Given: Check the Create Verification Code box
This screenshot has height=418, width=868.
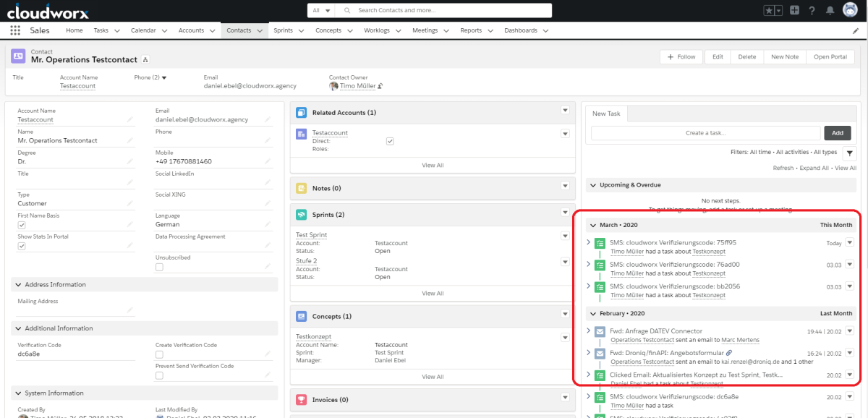Looking at the screenshot, I should 159,354.
